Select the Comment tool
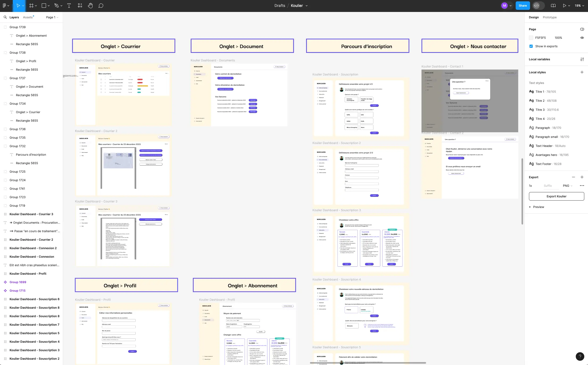The width and height of the screenshot is (588, 365). coord(101,6)
